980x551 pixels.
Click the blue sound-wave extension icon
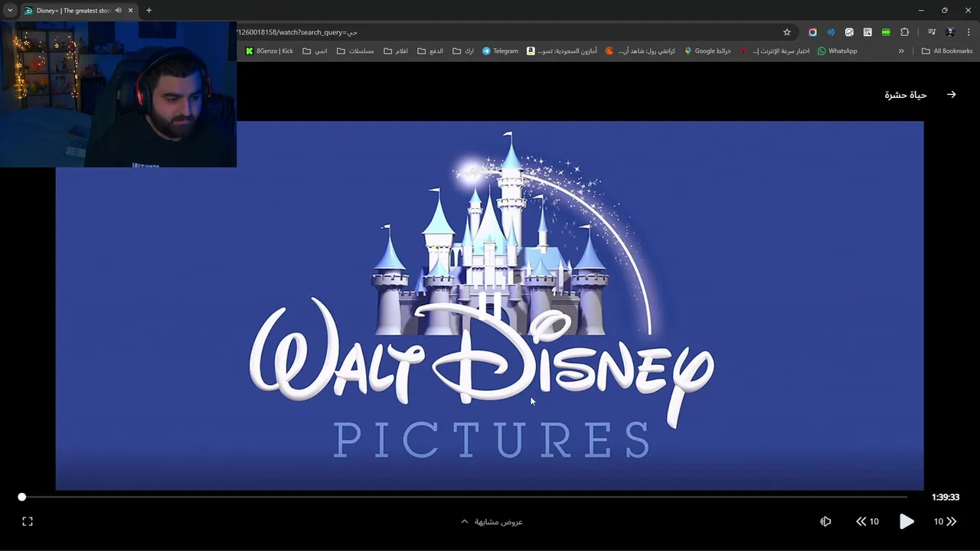click(831, 32)
